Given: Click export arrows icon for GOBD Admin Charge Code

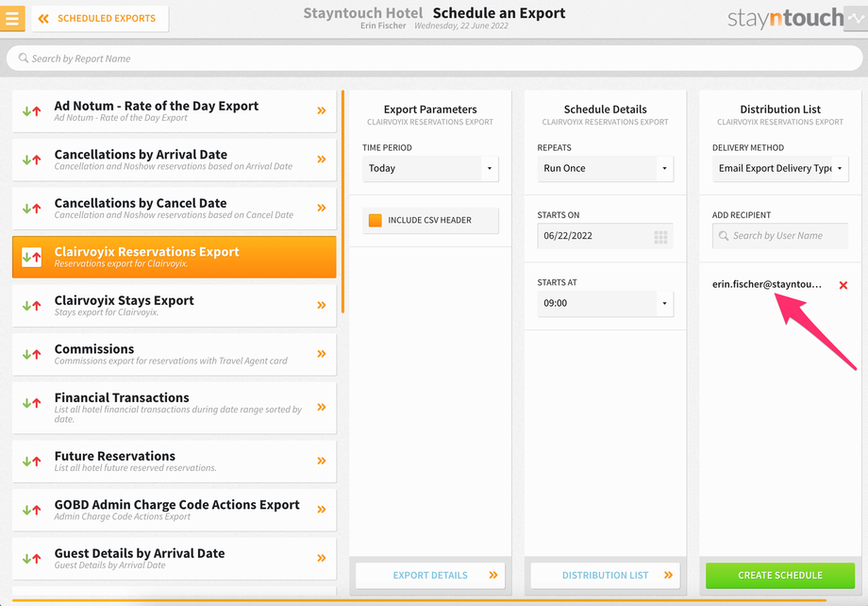Looking at the screenshot, I should click(x=31, y=510).
